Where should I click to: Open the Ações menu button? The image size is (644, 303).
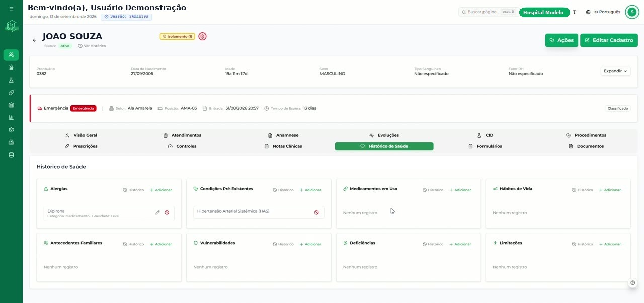pos(561,40)
